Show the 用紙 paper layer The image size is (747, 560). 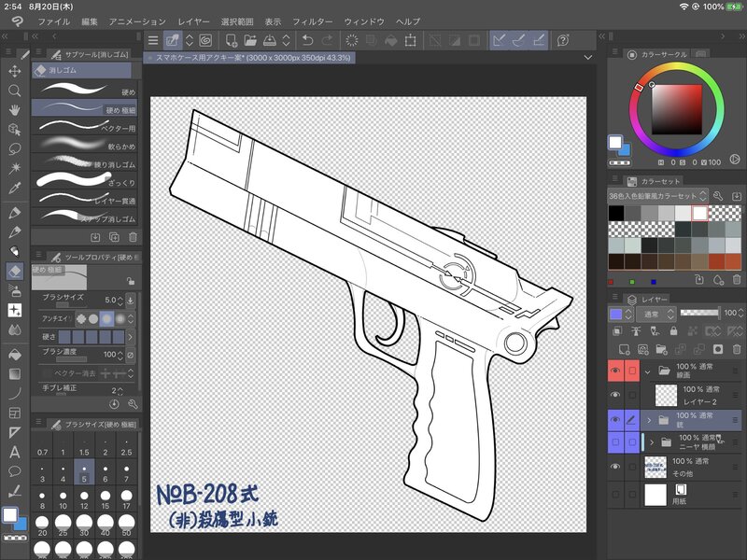click(615, 495)
